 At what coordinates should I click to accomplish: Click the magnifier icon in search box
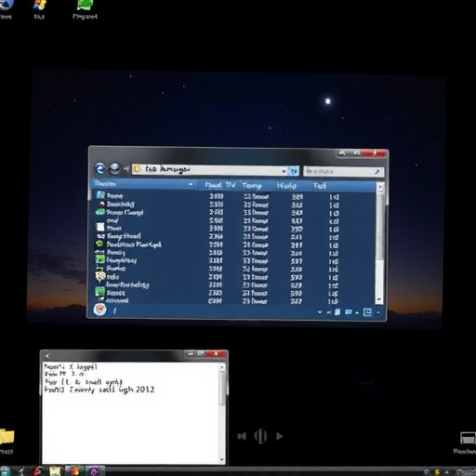(x=377, y=172)
